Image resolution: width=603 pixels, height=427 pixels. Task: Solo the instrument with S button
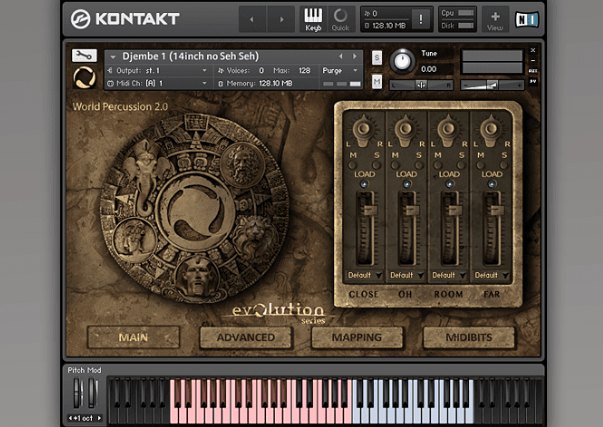coord(377,58)
